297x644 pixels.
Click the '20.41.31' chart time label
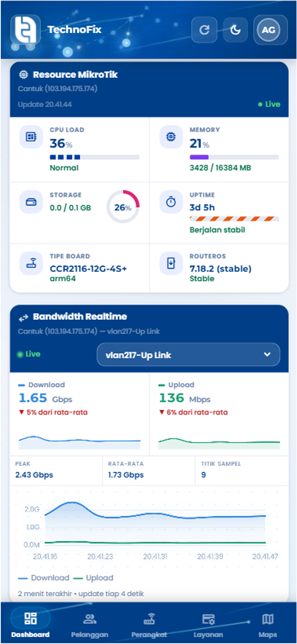(x=155, y=556)
